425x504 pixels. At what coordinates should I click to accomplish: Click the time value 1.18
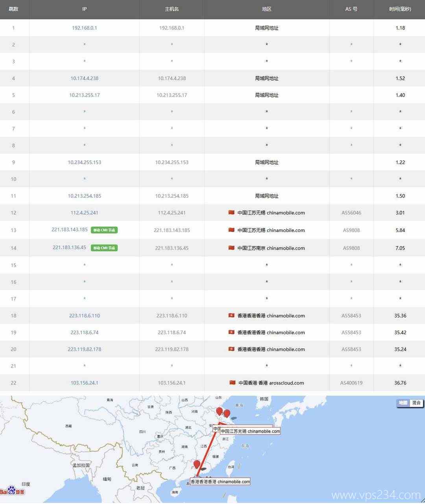coord(400,28)
